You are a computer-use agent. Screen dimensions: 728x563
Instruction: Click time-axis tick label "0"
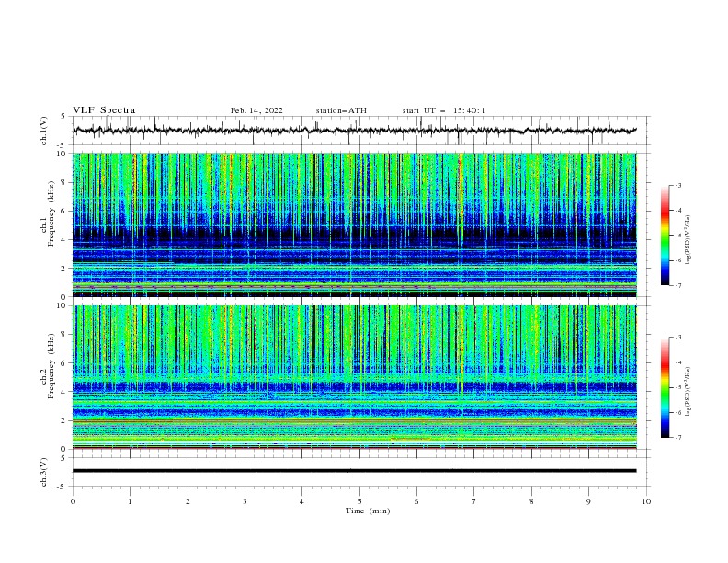[73, 501]
